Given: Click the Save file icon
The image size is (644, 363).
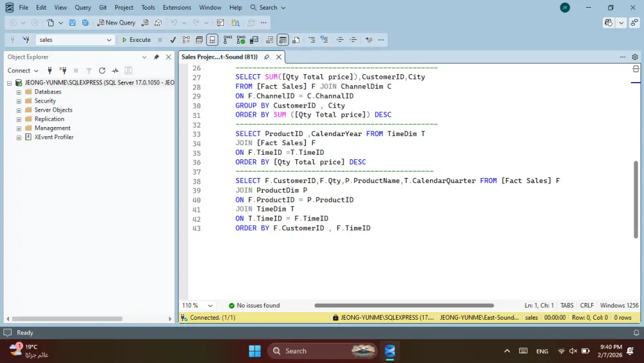Looking at the screenshot, I should pyautogui.click(x=72, y=23).
